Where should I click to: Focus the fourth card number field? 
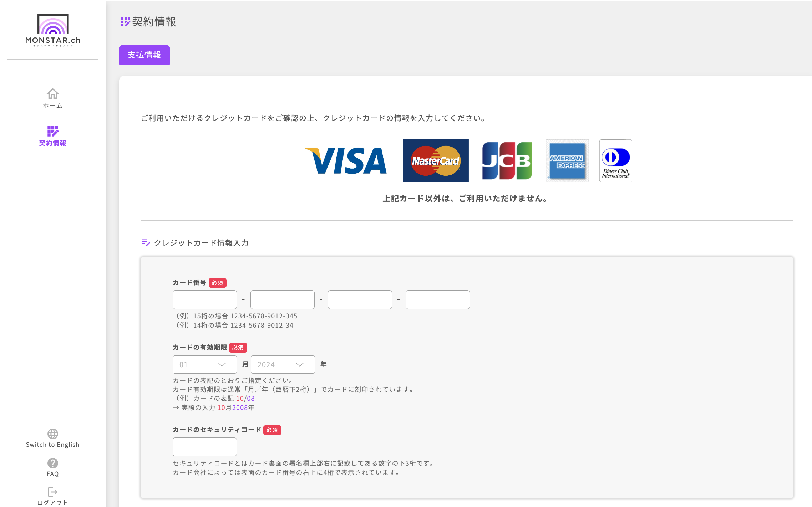coord(438,299)
